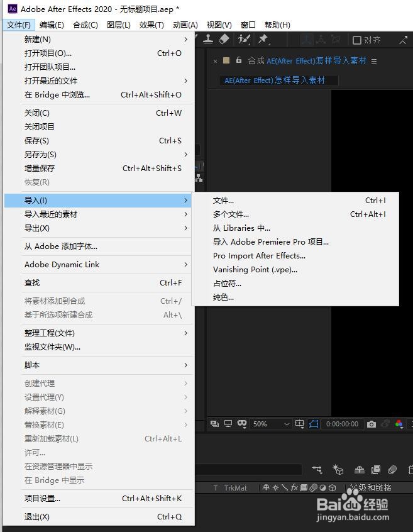
Task: Choose 多个文件... from the import submenu
Action: point(295,214)
